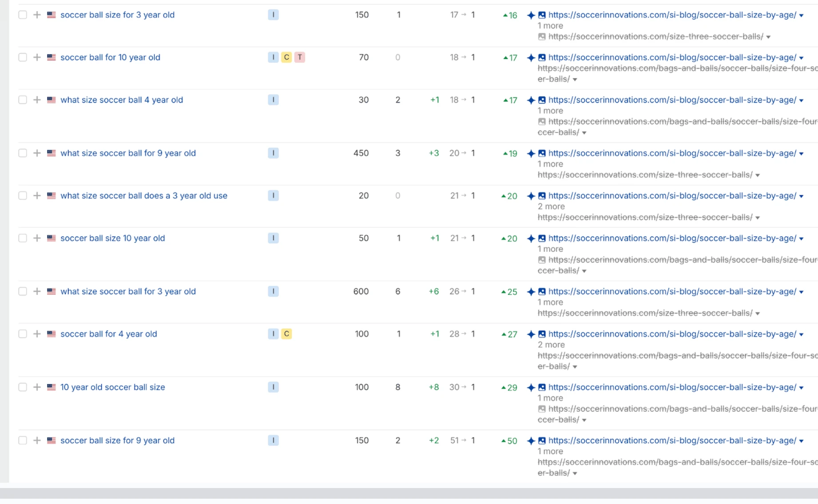The width and height of the screenshot is (818, 504).
Task: Expand URL dropdown for 'soccer ball size for 9 year old' blog link
Action: click(x=802, y=441)
